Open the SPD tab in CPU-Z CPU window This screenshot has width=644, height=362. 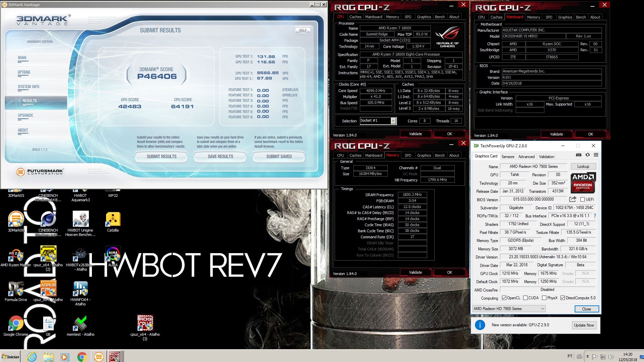point(408,17)
